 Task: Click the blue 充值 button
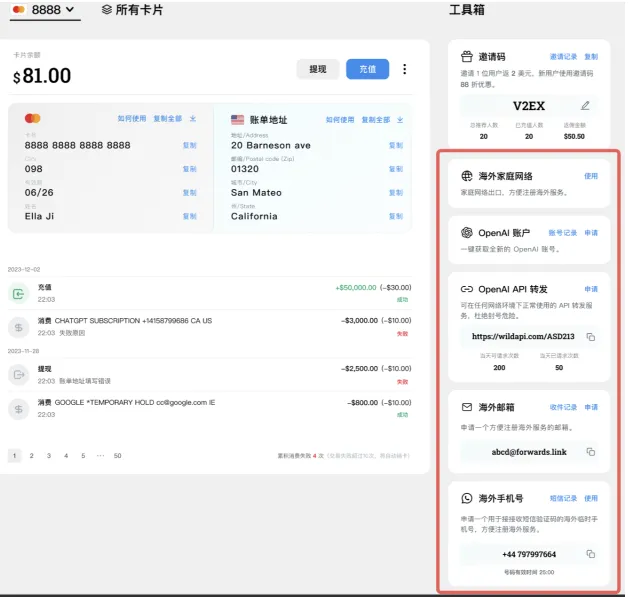point(367,69)
